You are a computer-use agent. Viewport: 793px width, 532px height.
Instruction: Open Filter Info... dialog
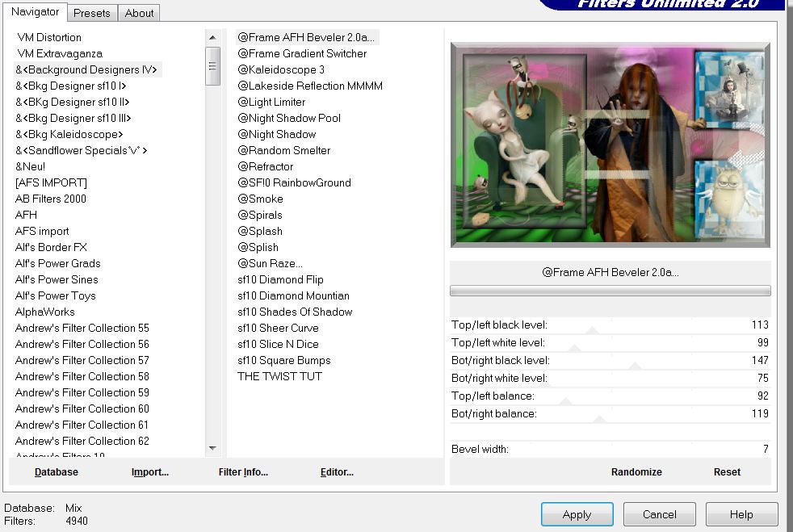pyautogui.click(x=243, y=471)
